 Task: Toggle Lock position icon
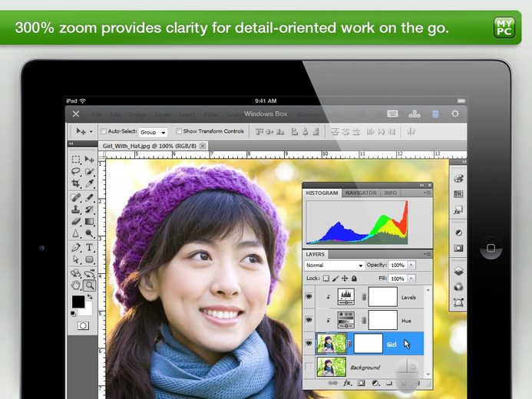point(345,279)
